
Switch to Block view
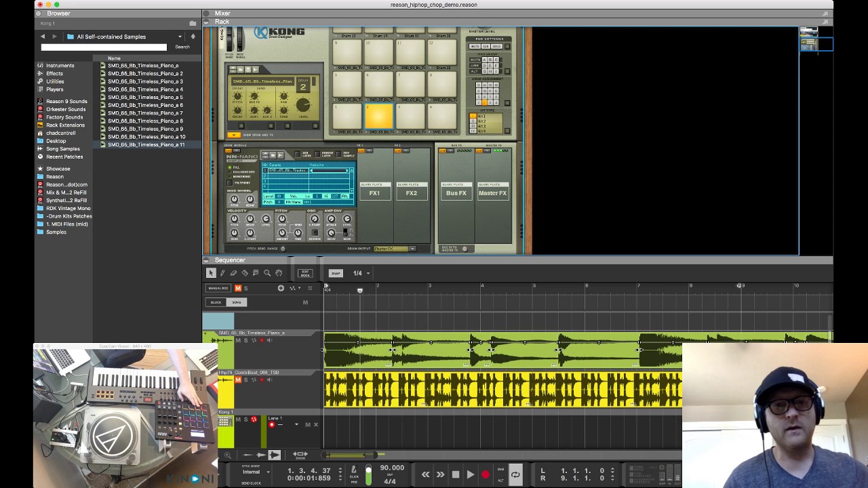click(x=216, y=302)
